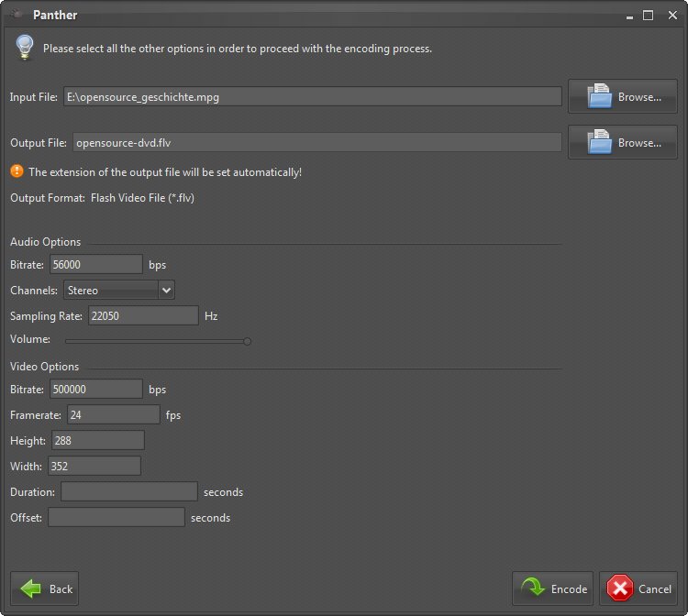Image resolution: width=688 pixels, height=616 pixels.
Task: Click the Input File path field
Action: [312, 97]
